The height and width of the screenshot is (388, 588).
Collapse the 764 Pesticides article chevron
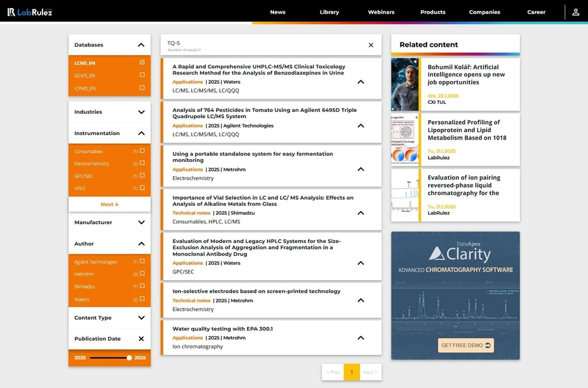coord(360,126)
